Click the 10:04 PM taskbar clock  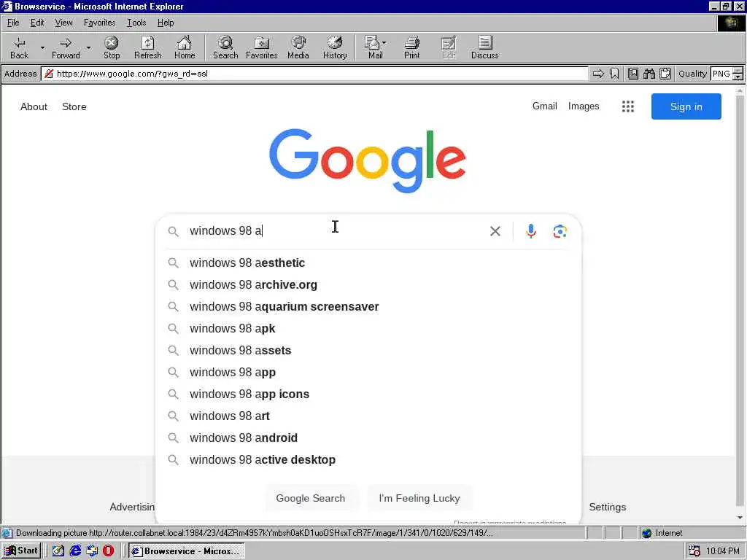pyautogui.click(x=723, y=551)
